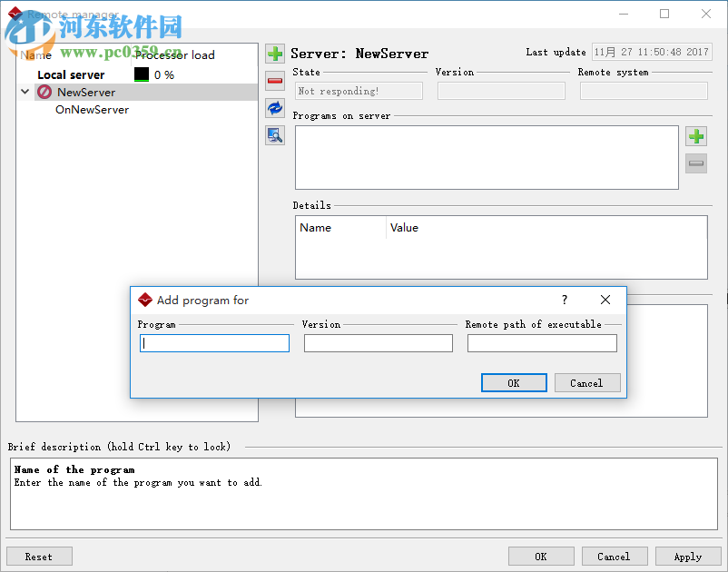Reset the form using the Reset button

tap(39, 556)
